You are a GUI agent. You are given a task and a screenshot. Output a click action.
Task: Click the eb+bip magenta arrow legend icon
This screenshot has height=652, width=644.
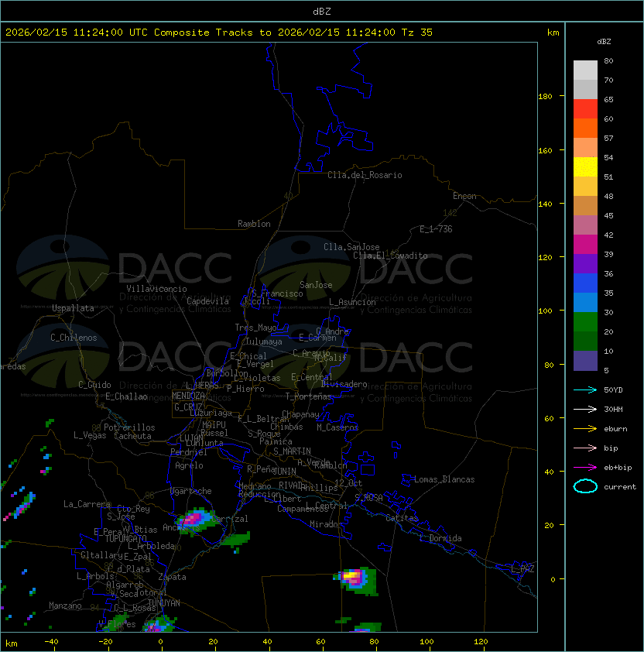[x=585, y=468]
